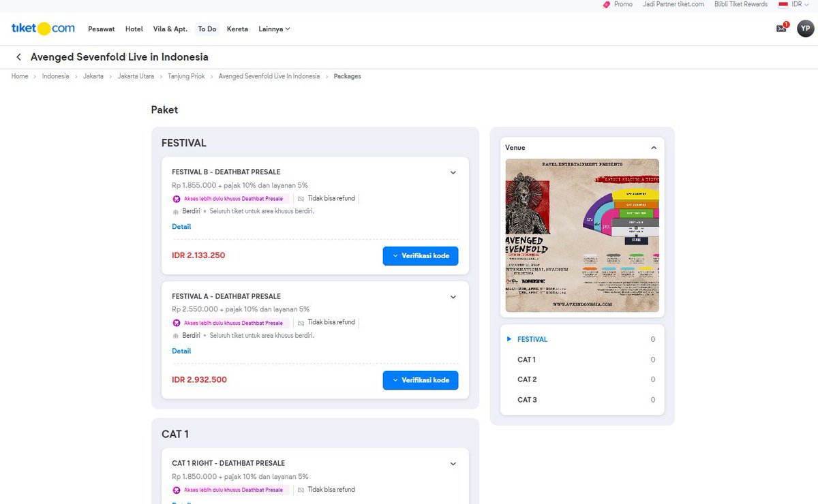Collapse the Venue panel
This screenshot has width=818, height=504.
[654, 147]
